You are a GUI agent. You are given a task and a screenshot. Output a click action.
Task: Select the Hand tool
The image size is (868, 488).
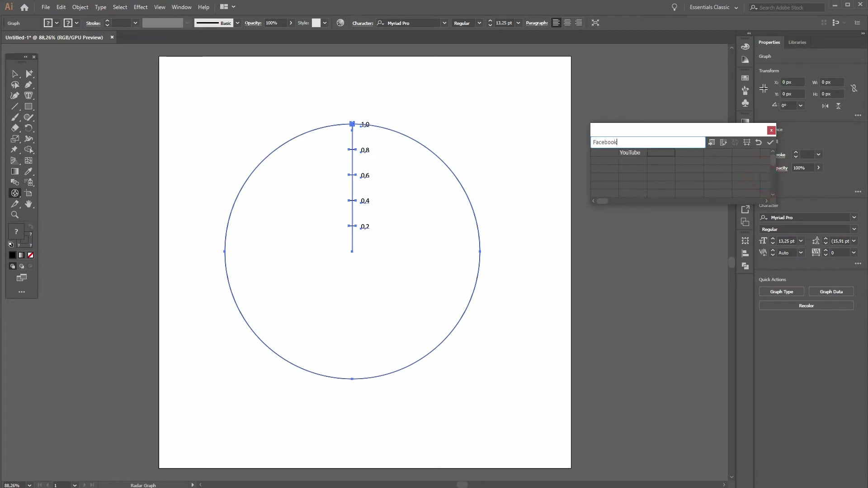28,204
